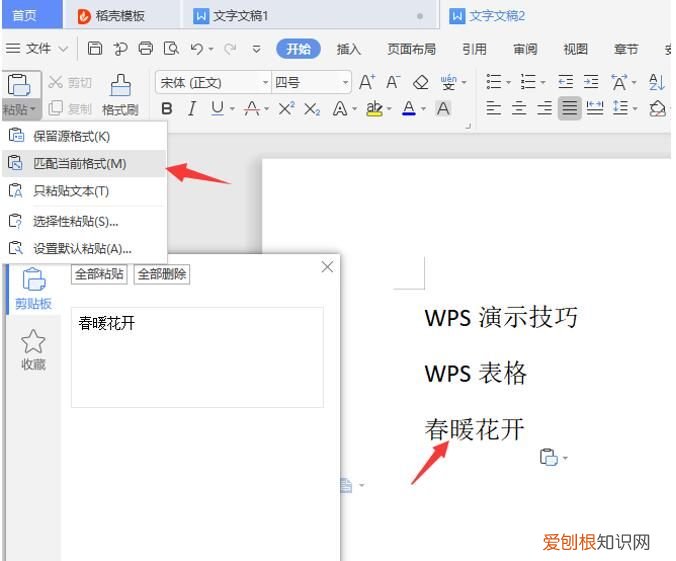This screenshot has height=561, width=676.
Task: Switch to the 引用 ribbon tab
Action: 474,49
